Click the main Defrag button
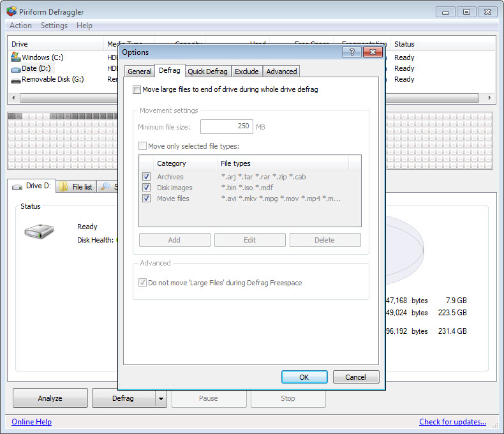 point(123,398)
